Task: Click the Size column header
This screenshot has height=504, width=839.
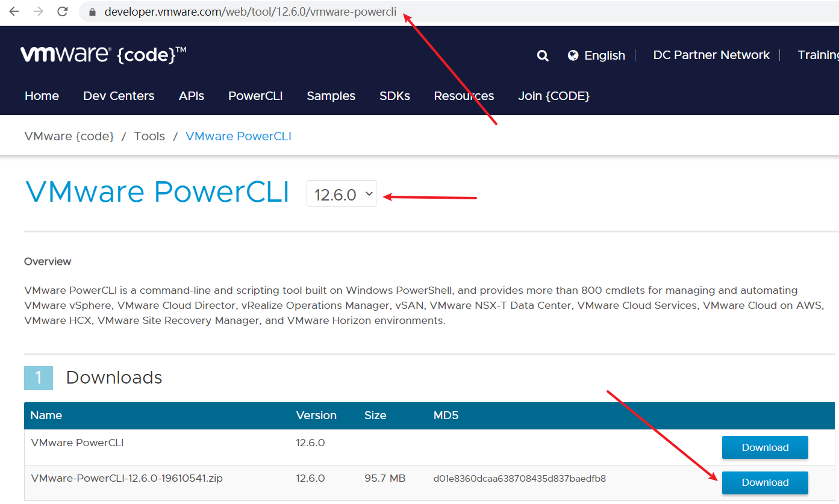Action: point(375,415)
